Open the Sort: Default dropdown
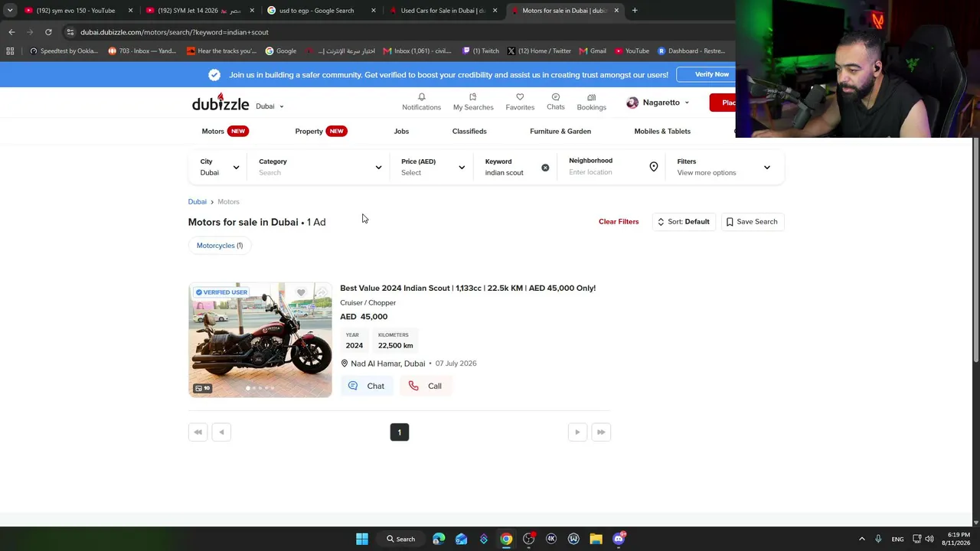Viewport: 980px width, 551px height. coord(684,222)
